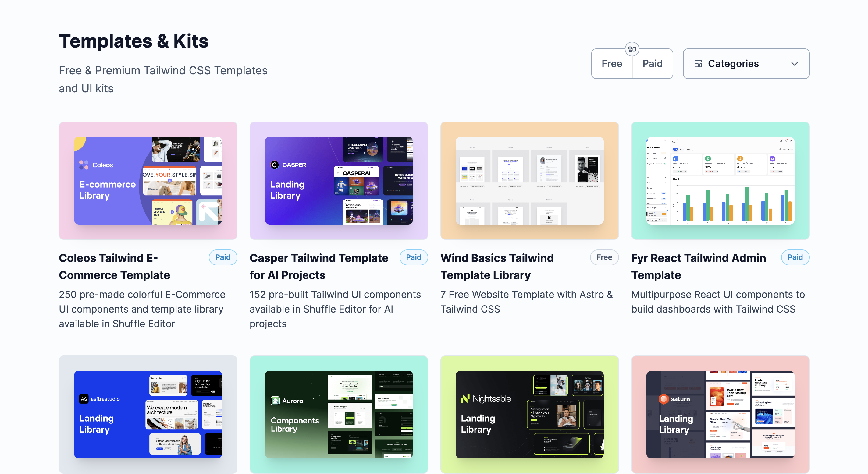This screenshot has height=474, width=868.
Task: Click Paid badge next to Coleos template
Action: tap(223, 257)
